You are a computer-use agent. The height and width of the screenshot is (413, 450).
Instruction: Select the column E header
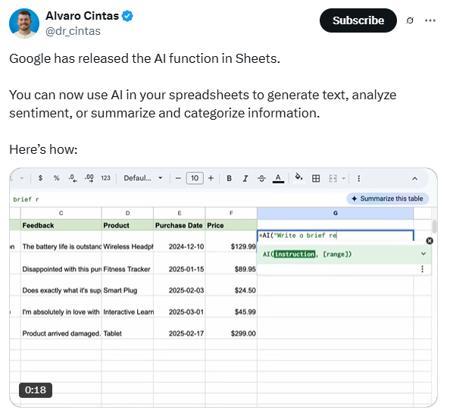click(179, 213)
